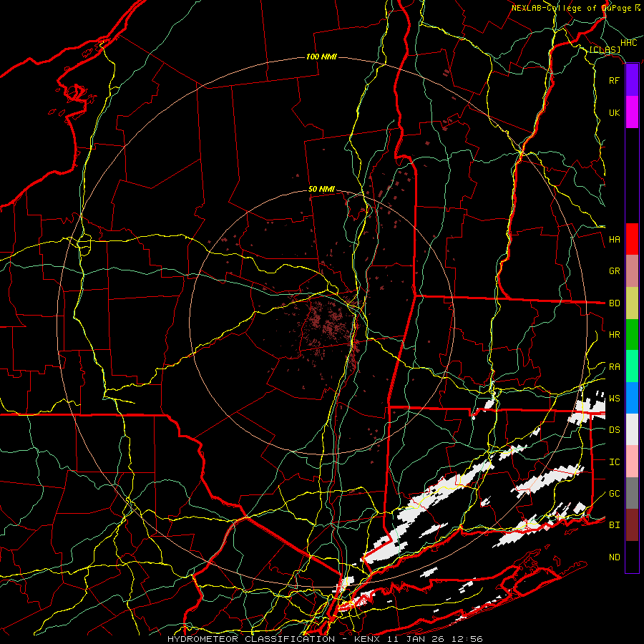Select the white DS legend swatch
Viewport: 644px width, 644px height.
coord(632,429)
